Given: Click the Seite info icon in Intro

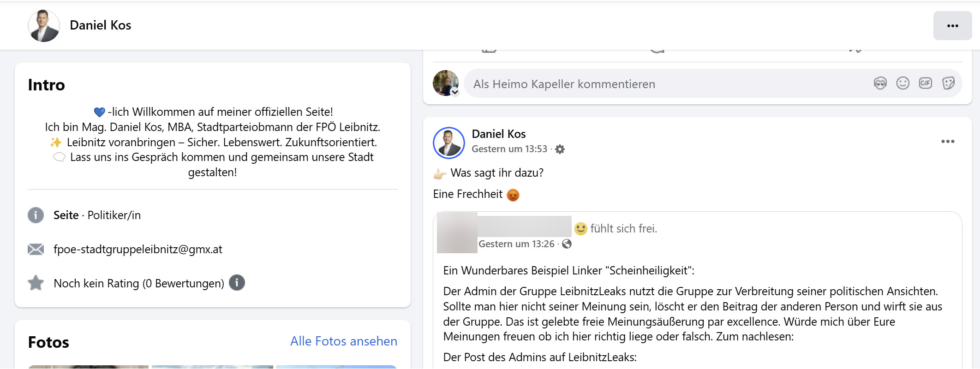Looking at the screenshot, I should tap(36, 215).
